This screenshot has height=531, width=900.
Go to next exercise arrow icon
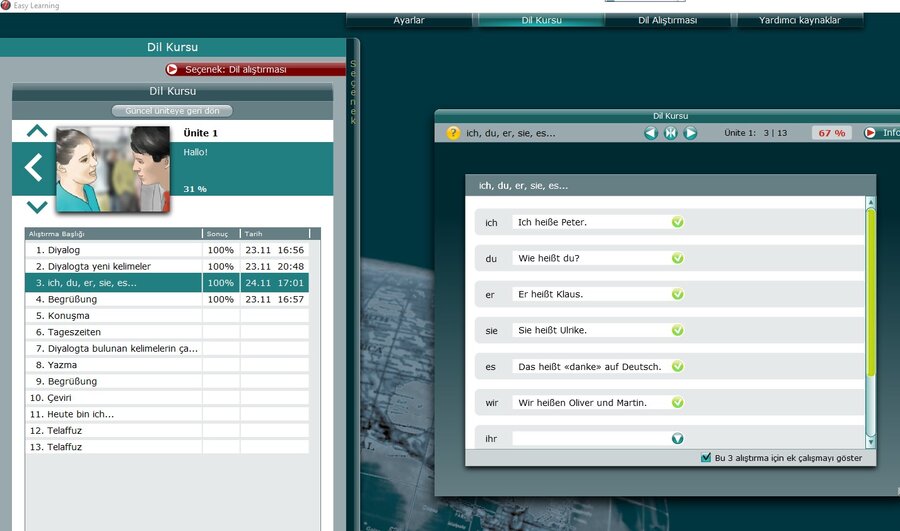[x=690, y=133]
